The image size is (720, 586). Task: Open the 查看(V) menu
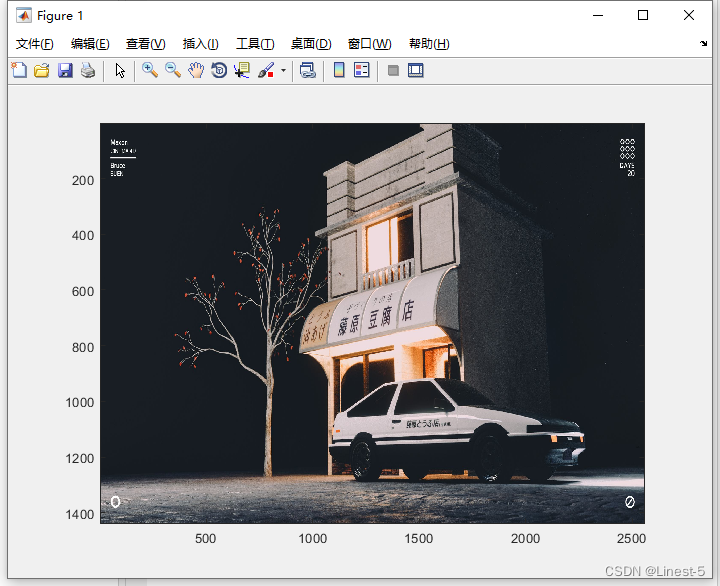146,44
